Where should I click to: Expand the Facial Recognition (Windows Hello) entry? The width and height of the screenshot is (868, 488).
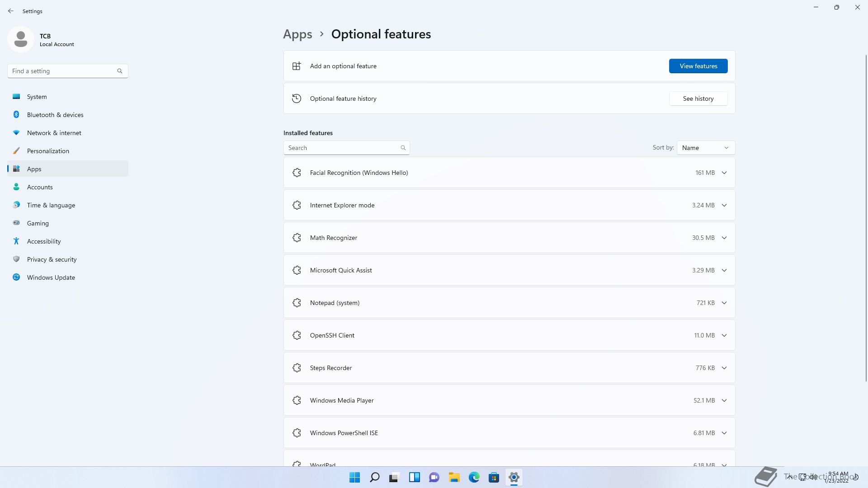tap(724, 173)
